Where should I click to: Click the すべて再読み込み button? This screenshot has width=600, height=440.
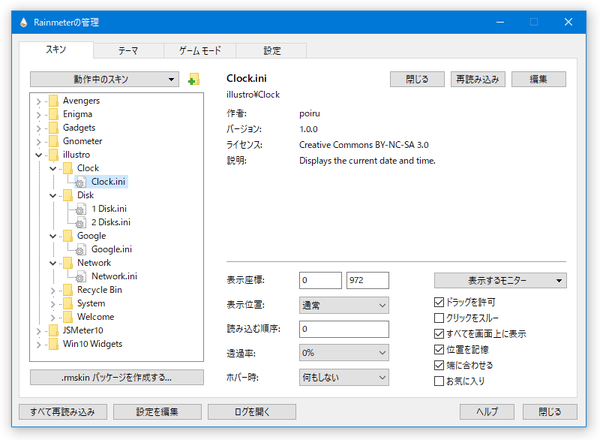tap(63, 412)
